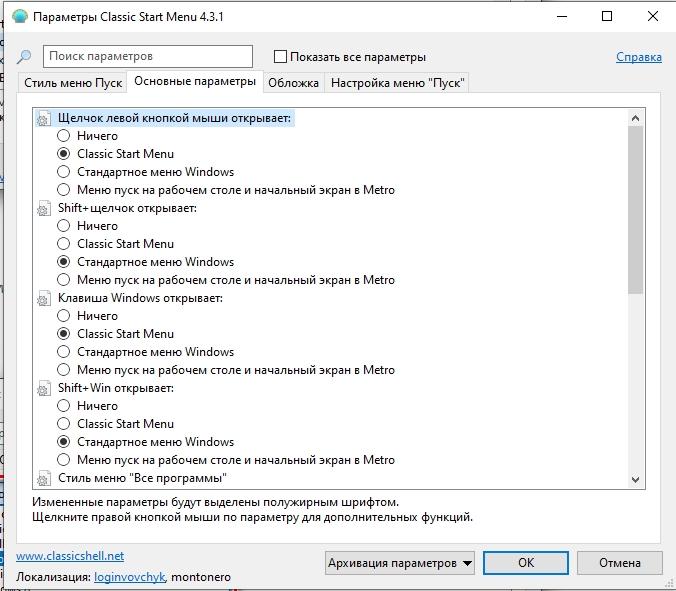Confirm settings with OK button
This screenshot has height=591, width=676.
coord(526,563)
